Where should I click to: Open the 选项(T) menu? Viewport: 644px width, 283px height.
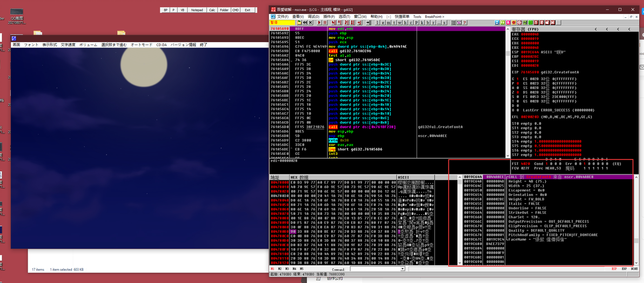coord(344,16)
